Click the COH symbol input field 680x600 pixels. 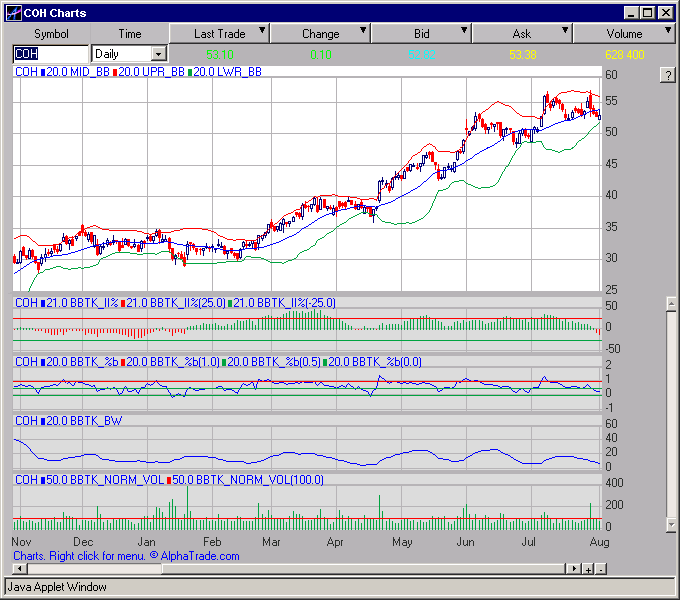pos(50,53)
